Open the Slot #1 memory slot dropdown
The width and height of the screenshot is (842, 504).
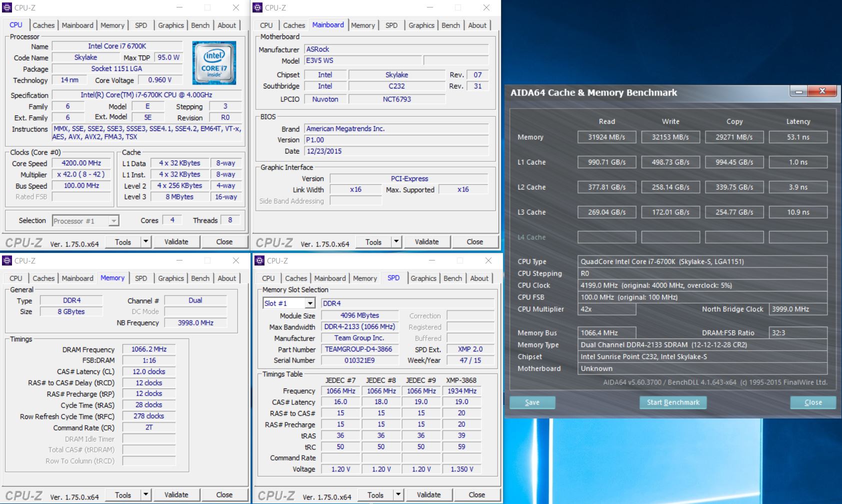click(310, 303)
